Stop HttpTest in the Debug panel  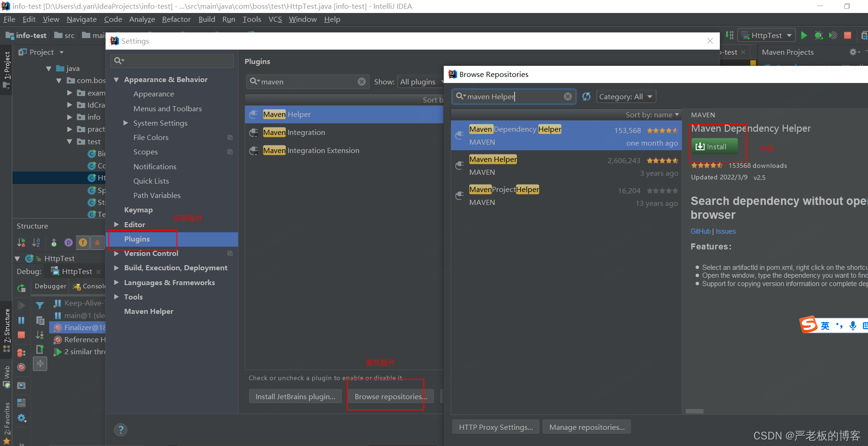point(21,335)
